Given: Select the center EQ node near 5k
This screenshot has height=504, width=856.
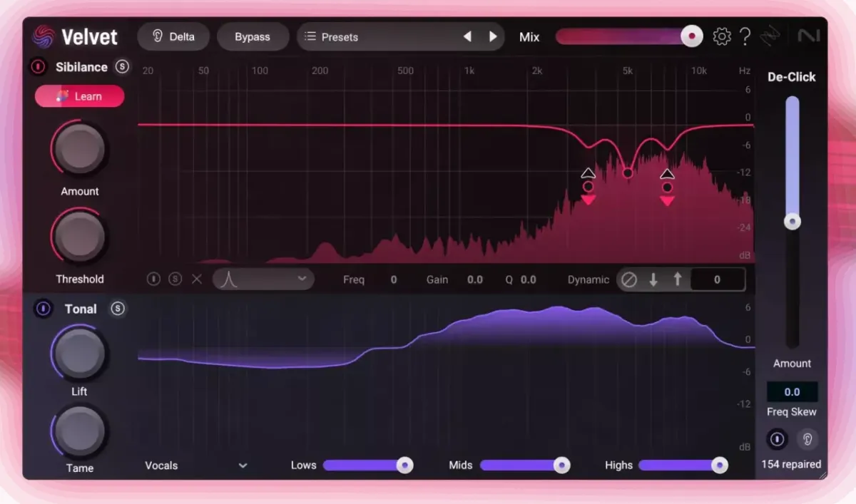Looking at the screenshot, I should point(628,173).
